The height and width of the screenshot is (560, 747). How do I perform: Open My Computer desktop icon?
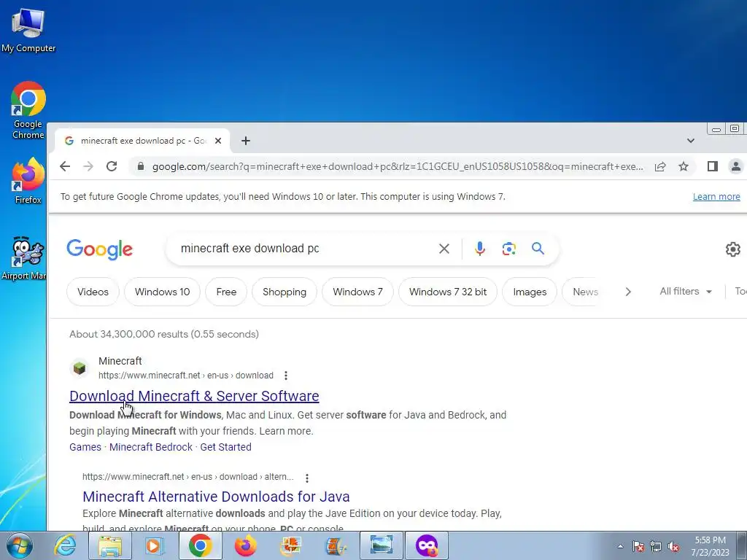[x=28, y=29]
